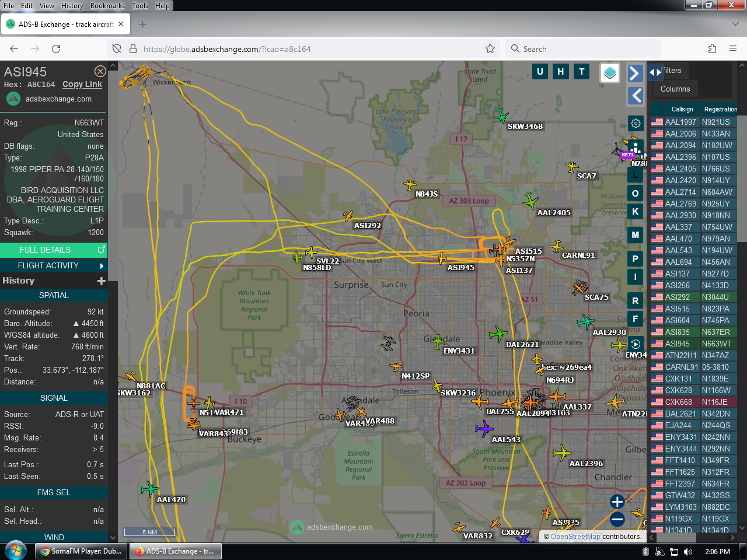Copy link for ASI945 aircraft

tap(82, 84)
